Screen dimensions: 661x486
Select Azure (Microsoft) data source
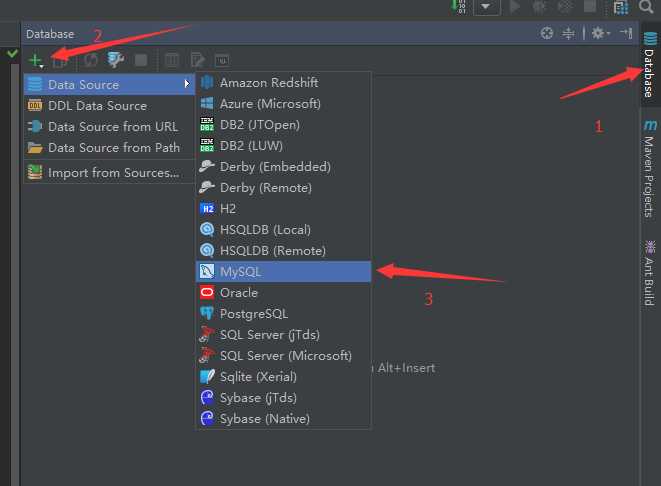(x=284, y=104)
